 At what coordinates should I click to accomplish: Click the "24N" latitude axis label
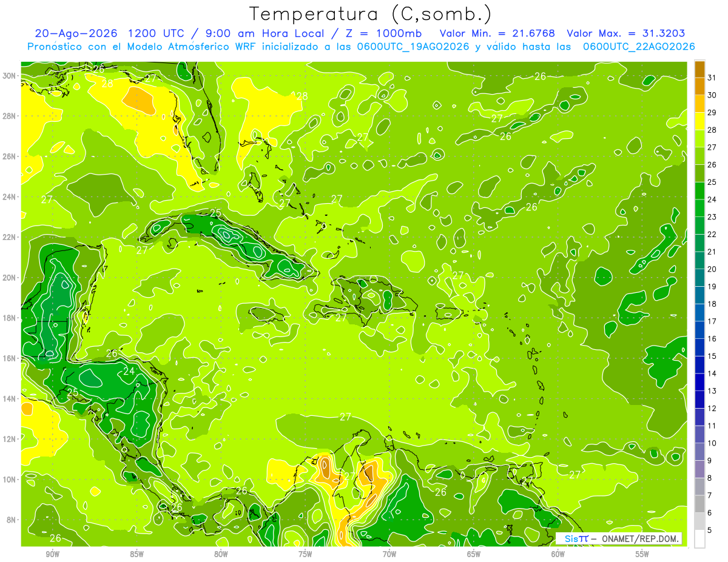coord(10,197)
